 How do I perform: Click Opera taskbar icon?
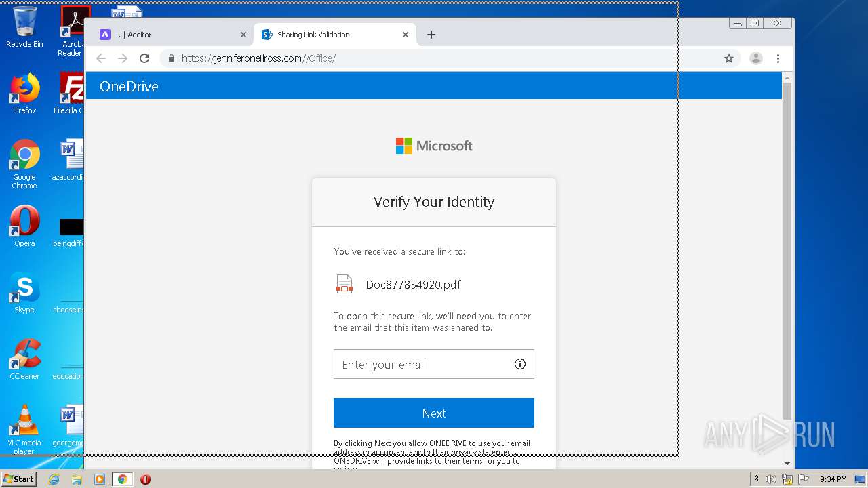coord(145,479)
